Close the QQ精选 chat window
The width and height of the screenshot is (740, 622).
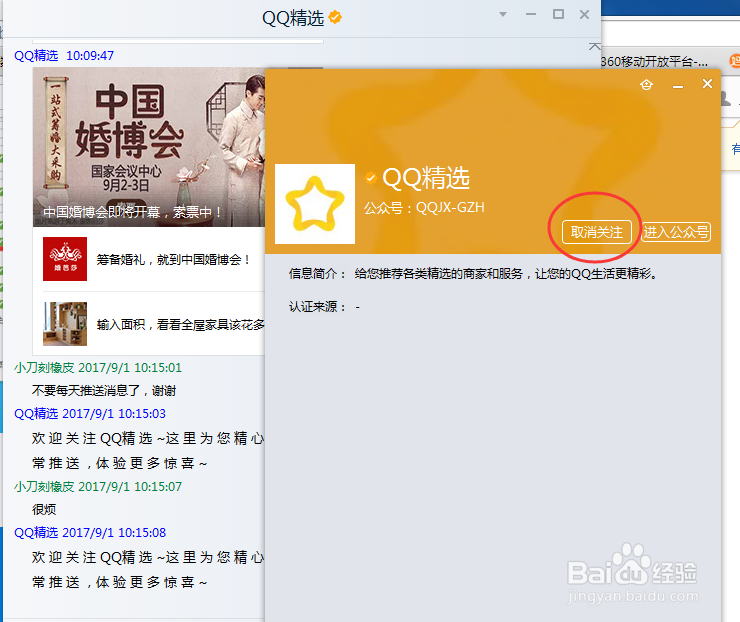pos(584,15)
